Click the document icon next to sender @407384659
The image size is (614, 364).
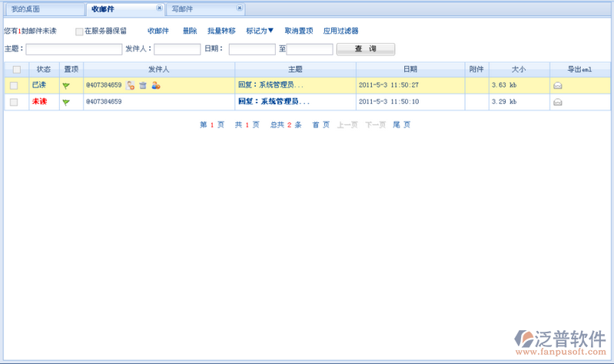[131, 85]
